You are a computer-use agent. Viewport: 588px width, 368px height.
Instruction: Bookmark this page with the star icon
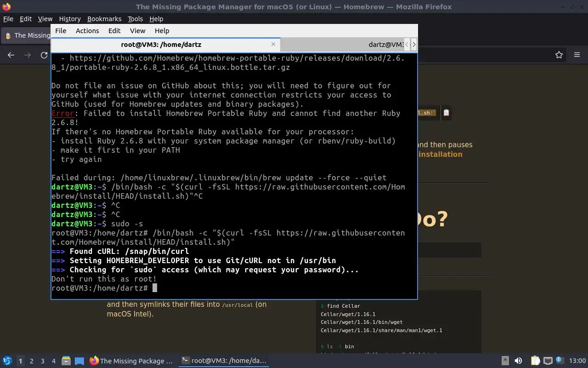pos(559,55)
